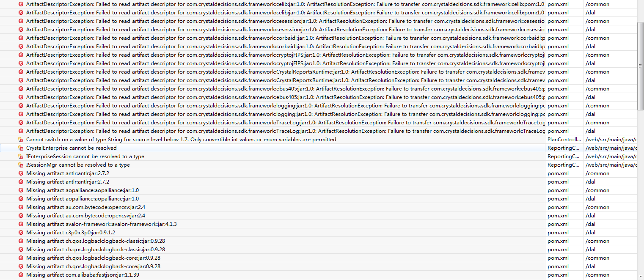This screenshot has width=644, height=280.
Task: Select 'ISessionMgr cannot be resolved to a type' message
Action: pyautogui.click(x=78, y=165)
